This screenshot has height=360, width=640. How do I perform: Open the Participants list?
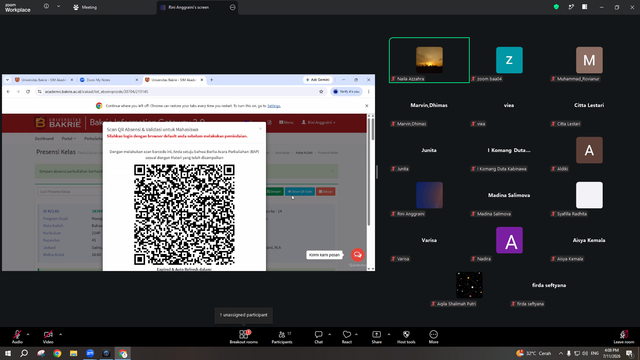click(x=282, y=337)
